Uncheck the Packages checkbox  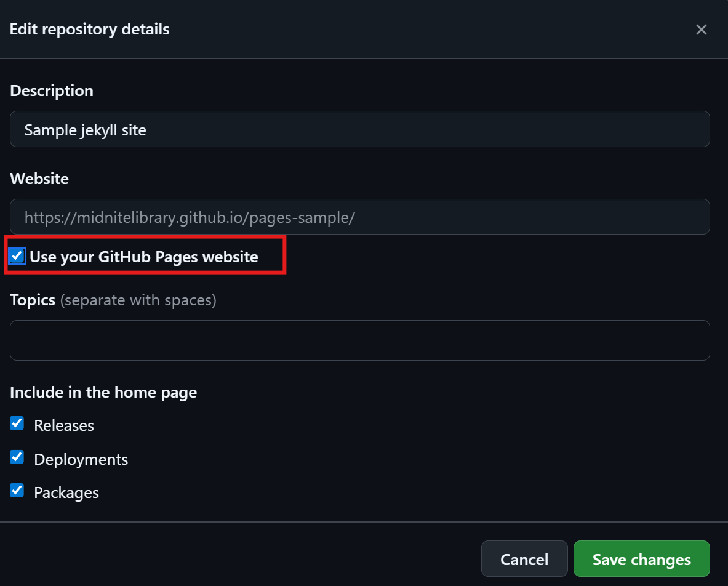click(17, 491)
